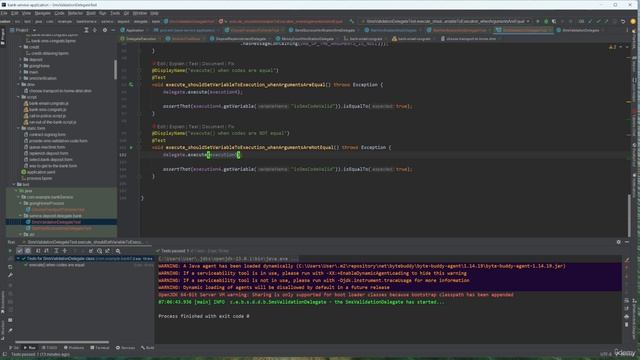Click inside delegate.execute(execution) line in editor
640x360 pixels.
pos(202,155)
